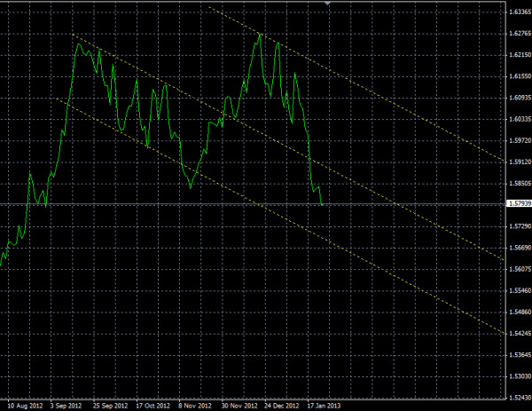
Task: Click the 10 Aug 2012 date label
Action: coord(25,406)
